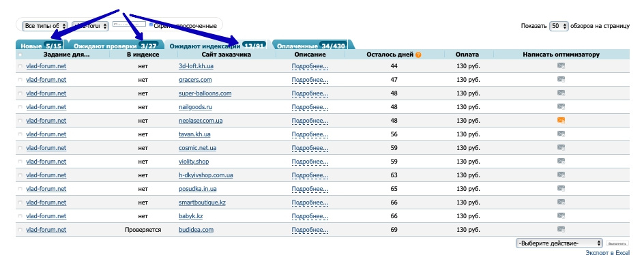
Task: Open the smartboutique.kz site link
Action: [202, 202]
